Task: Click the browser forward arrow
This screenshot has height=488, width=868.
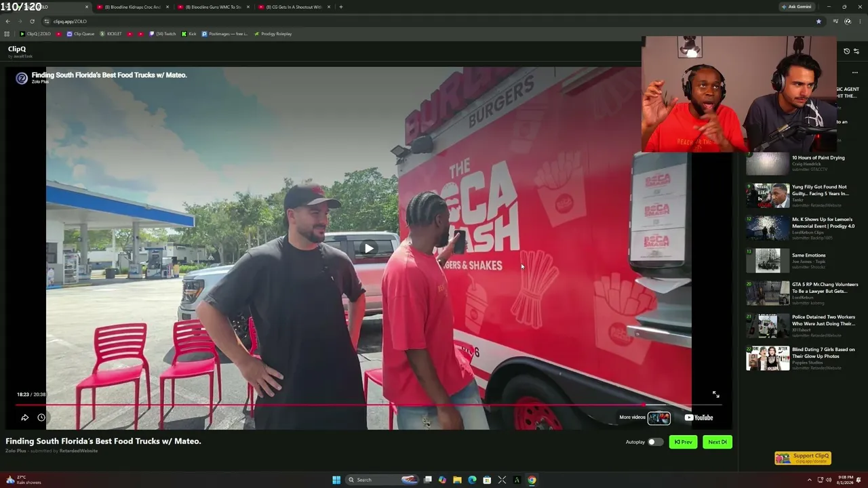Action: tap(20, 21)
